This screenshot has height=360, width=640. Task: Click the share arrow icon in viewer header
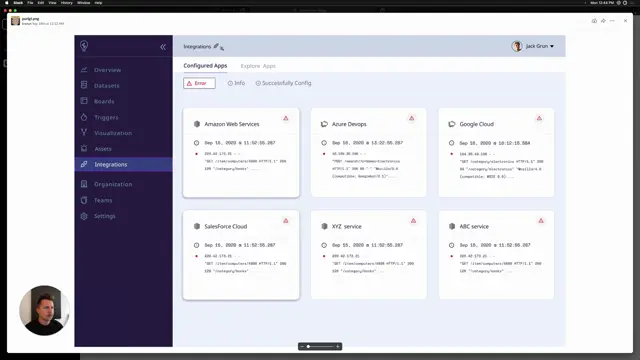coord(603,21)
